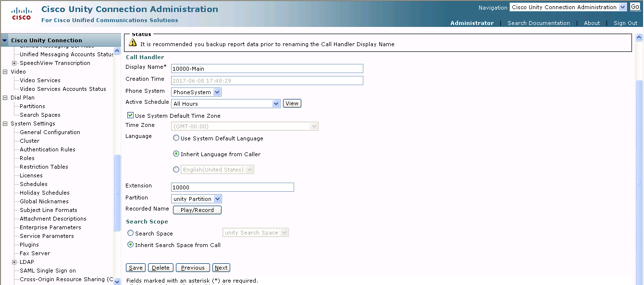
Task: Open Video Services in the tree
Action: coord(40,80)
